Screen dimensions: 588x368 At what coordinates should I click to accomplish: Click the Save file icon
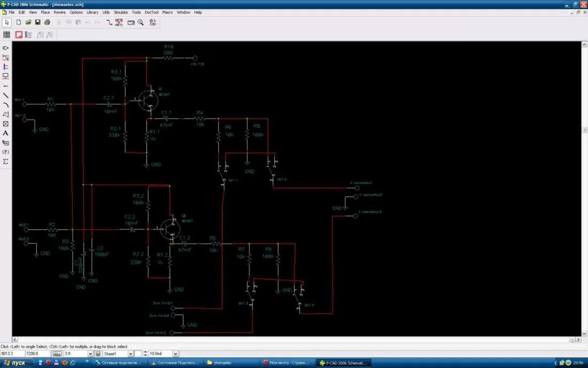38,22
